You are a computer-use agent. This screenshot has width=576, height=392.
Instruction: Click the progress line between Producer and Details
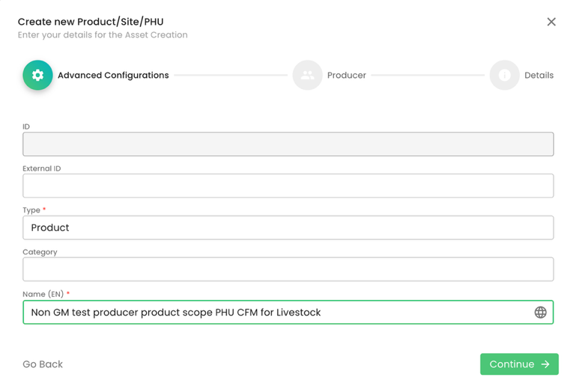(x=428, y=76)
